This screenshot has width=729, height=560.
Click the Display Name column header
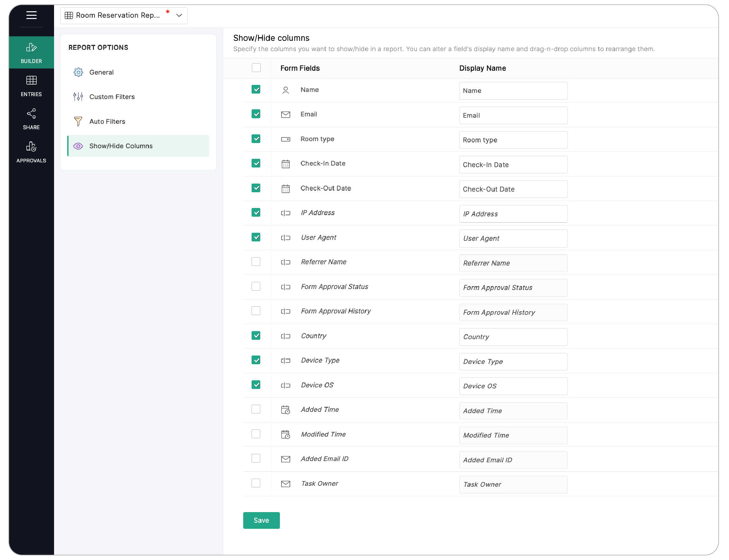click(x=483, y=68)
